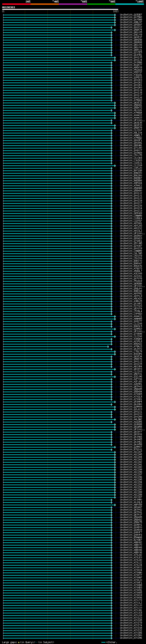Click the purple ~60% legend segment
Viewport: 146px width, 644px height.
pyautogui.click(x=73, y=4)
